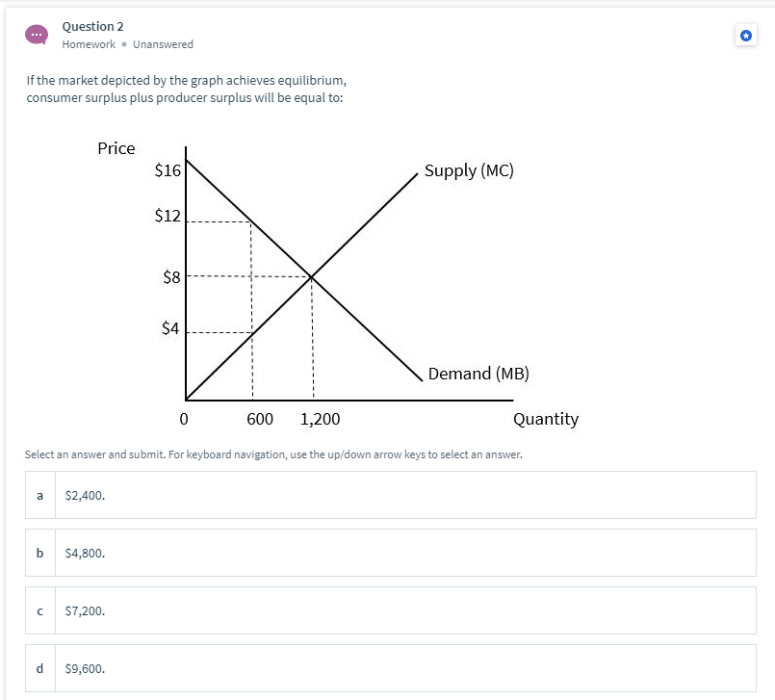
Task: Select answer option c, $7,200
Action: point(385,609)
